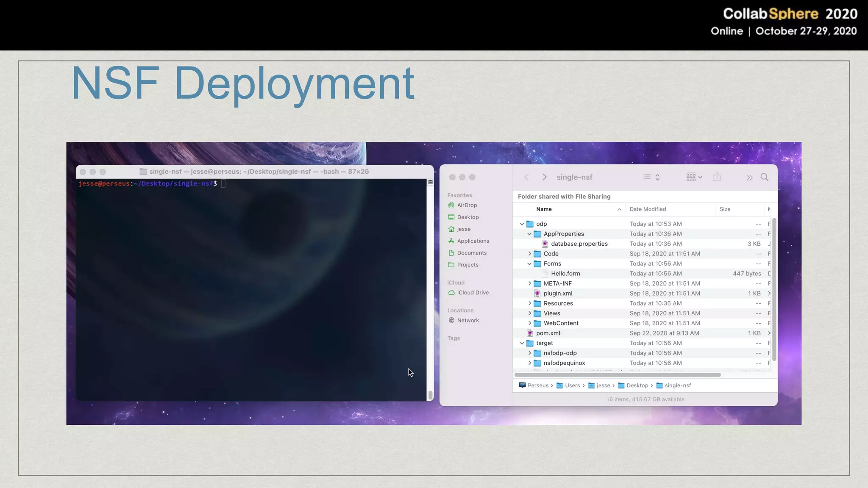Viewport: 868px width, 488px height.
Task: Open jesse home folder in sidebar
Action: [x=459, y=229]
